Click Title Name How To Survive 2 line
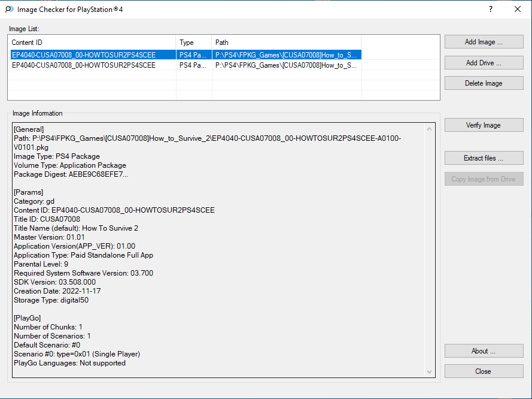This screenshot has height=399, width=532. click(76, 228)
